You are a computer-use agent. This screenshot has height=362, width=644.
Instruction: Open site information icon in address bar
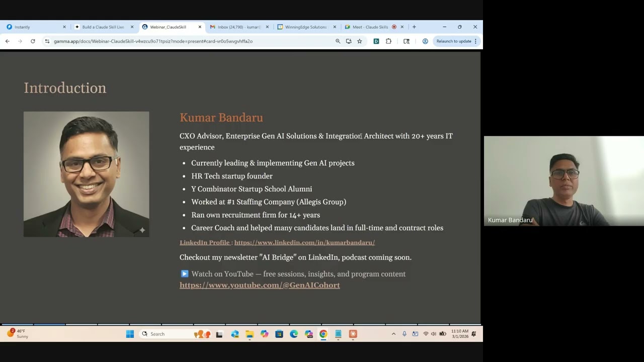pos(47,41)
